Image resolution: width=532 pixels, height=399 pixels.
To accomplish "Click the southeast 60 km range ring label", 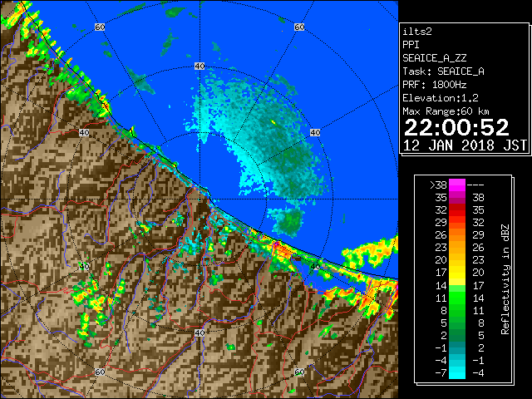I will point(299,372).
